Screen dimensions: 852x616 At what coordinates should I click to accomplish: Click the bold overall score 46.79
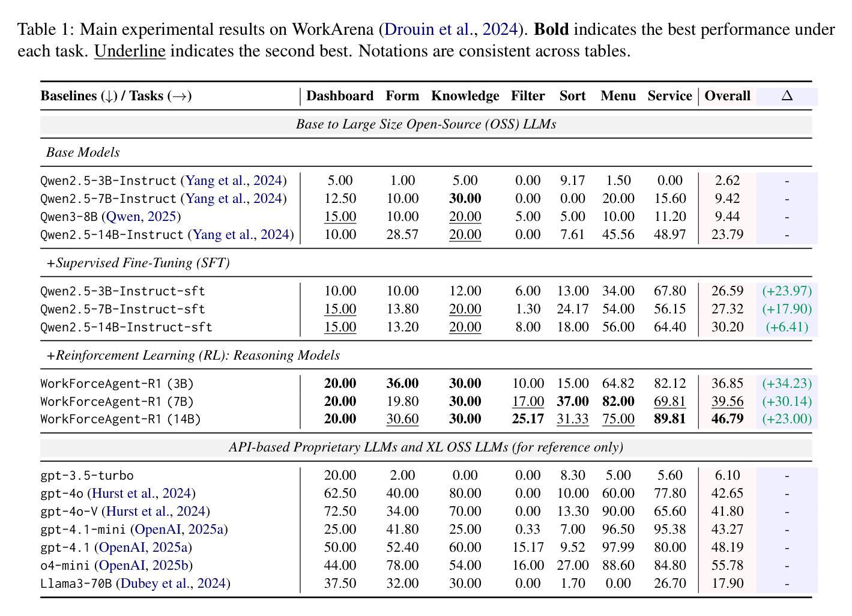727,419
